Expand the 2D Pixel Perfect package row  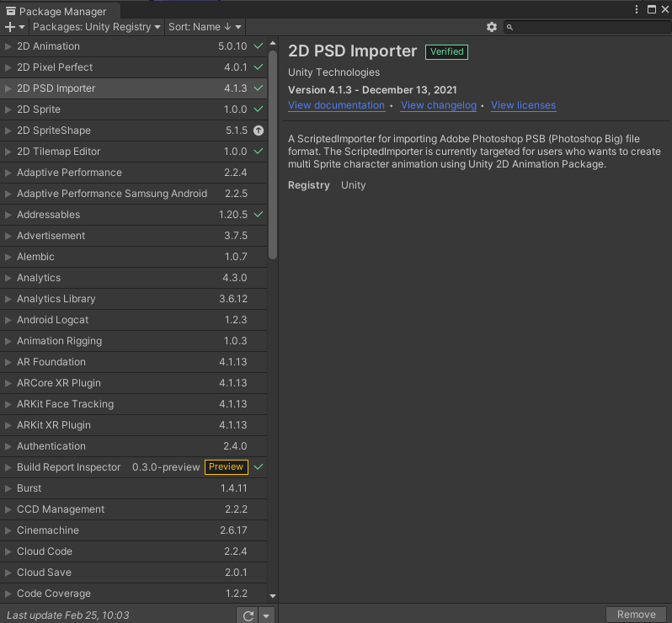8,67
